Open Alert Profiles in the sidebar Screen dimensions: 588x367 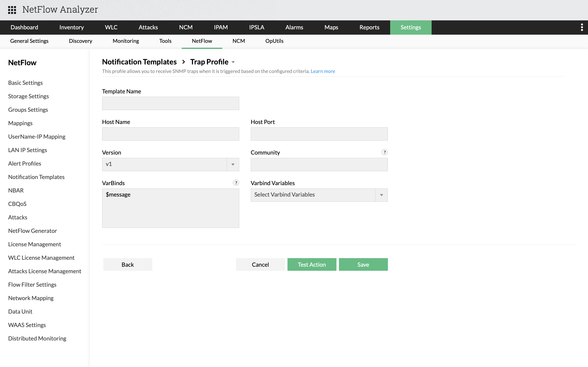coord(24,163)
